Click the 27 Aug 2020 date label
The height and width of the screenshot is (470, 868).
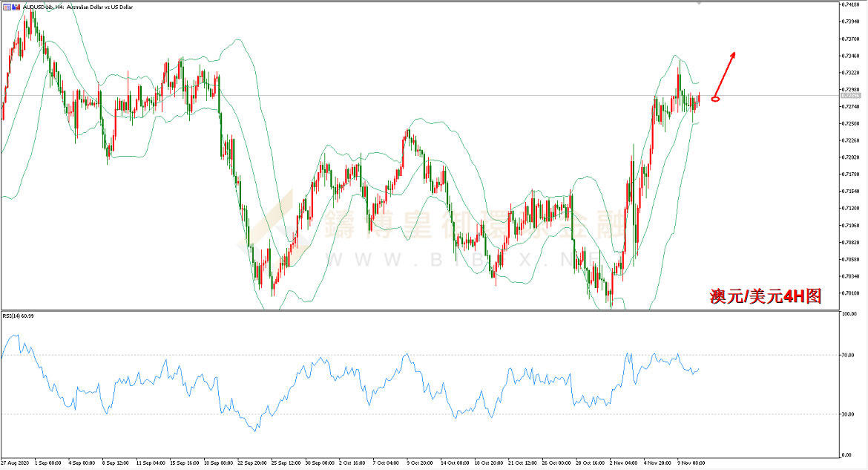pyautogui.click(x=16, y=463)
